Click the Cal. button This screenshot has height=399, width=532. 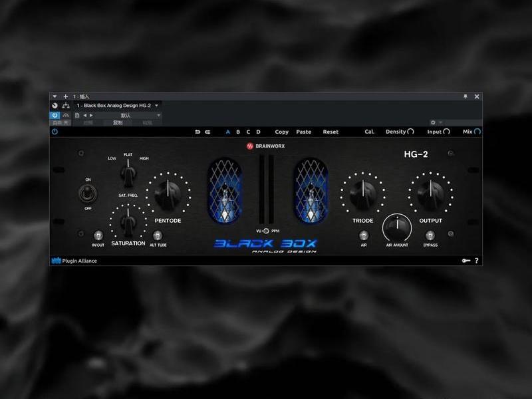pos(370,132)
